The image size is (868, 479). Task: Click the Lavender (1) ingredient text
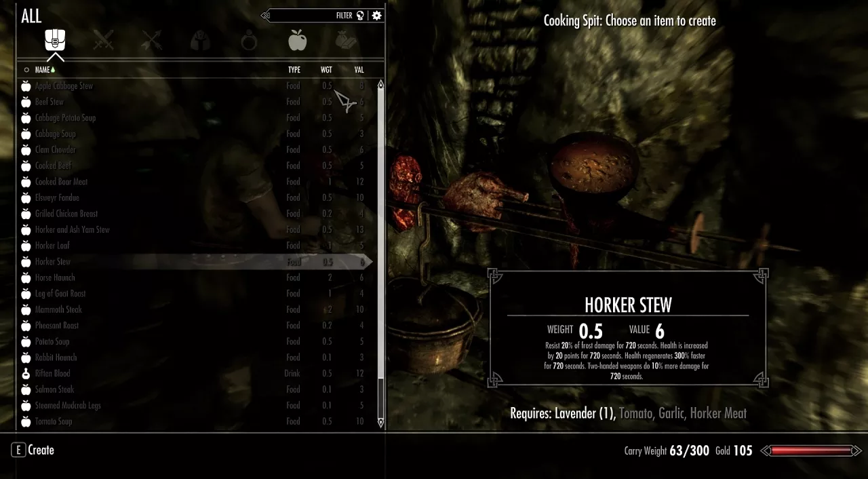pos(585,413)
